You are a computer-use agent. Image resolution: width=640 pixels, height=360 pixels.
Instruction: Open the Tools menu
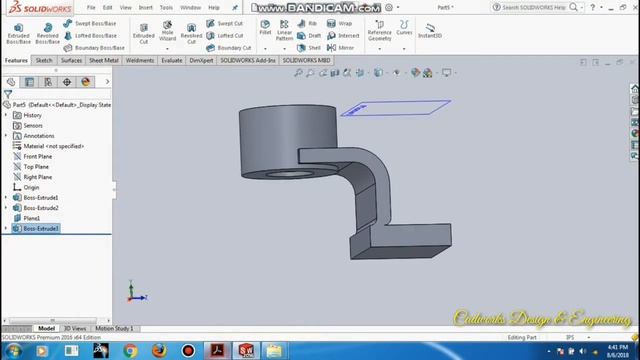coord(166,7)
